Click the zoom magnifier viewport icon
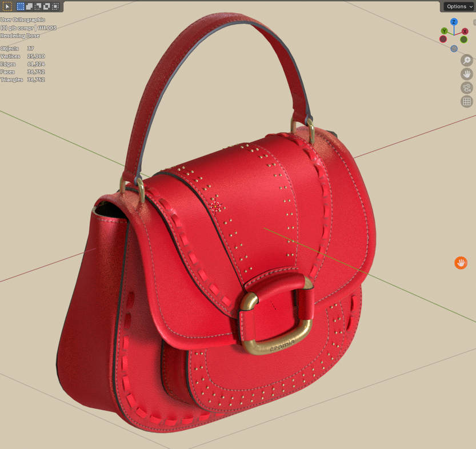The height and width of the screenshot is (449, 476). point(467,60)
